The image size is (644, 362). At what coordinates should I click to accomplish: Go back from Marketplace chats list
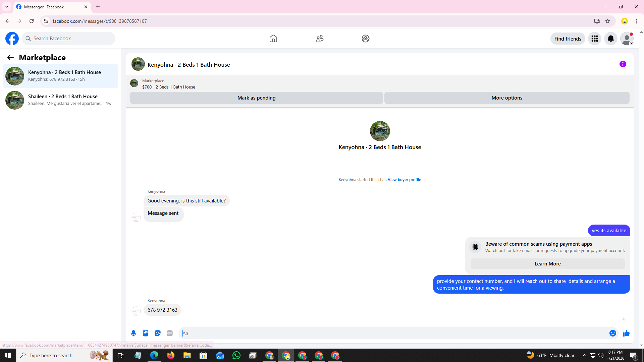click(10, 57)
